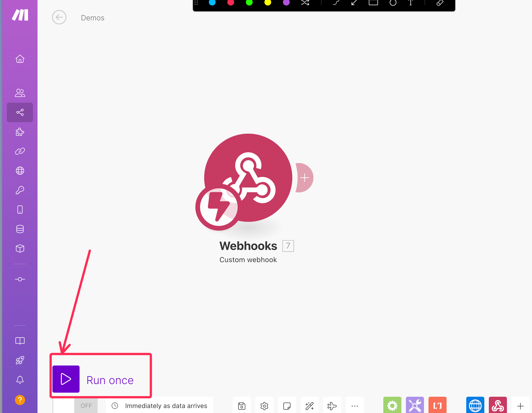
Task: Open the Webhooks custom webhook module
Action: pyautogui.click(x=248, y=178)
